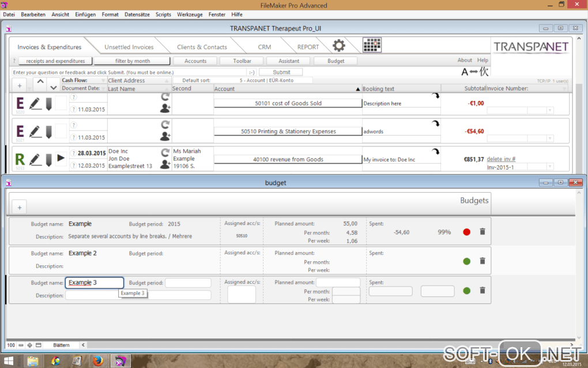The image size is (588, 368).
Task: Click the language translation A icon
Action: [x=474, y=72]
